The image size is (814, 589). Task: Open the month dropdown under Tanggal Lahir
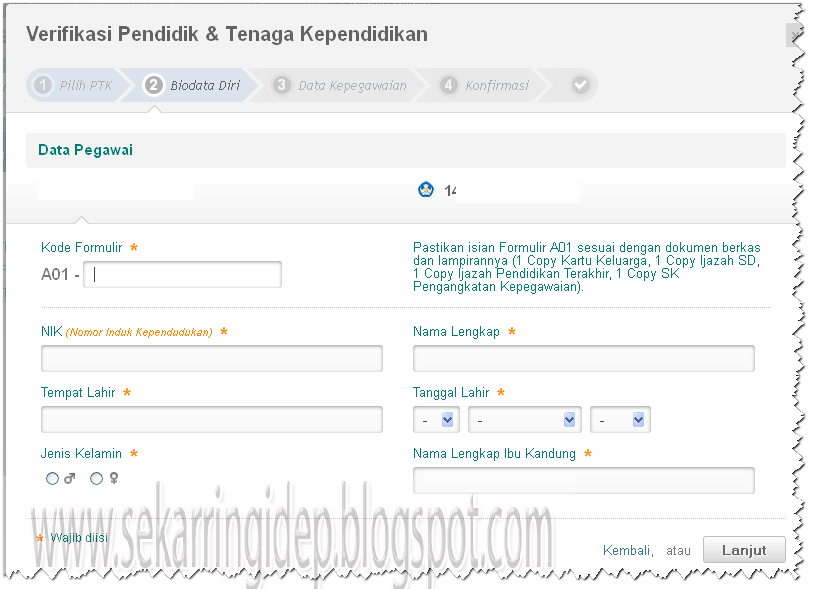click(525, 419)
